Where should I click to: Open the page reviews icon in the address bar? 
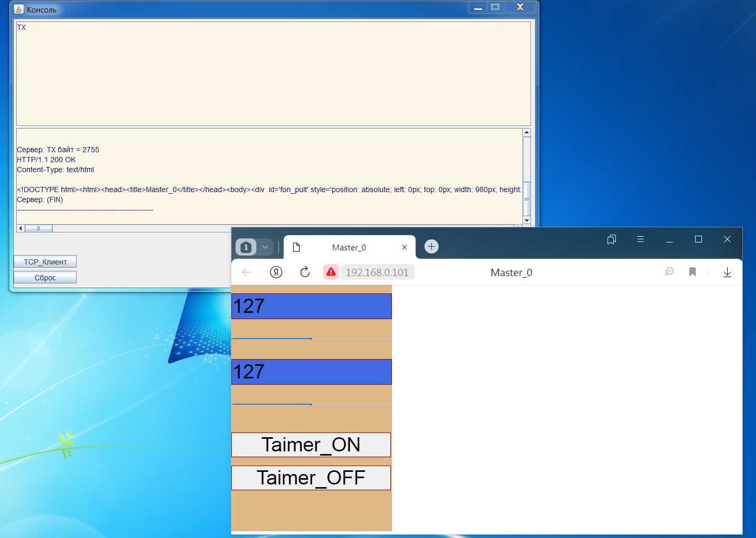669,272
